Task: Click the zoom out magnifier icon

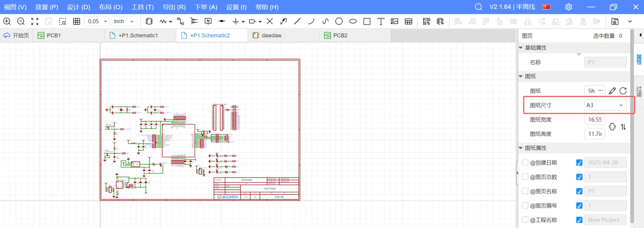Action: tap(21, 21)
